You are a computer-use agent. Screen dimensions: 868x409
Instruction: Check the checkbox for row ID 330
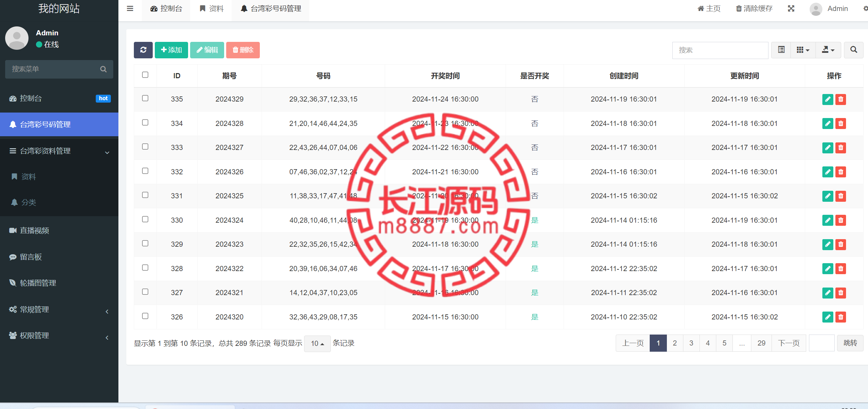[x=145, y=219]
